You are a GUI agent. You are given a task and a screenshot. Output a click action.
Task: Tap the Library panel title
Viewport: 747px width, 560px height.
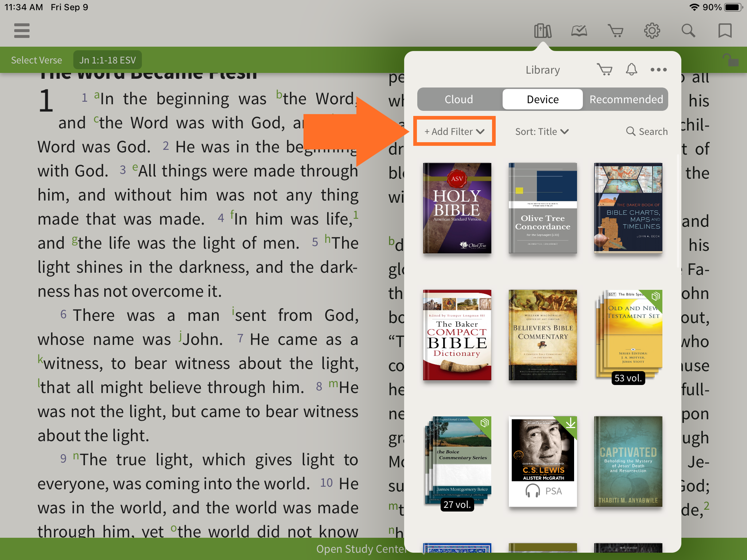[542, 70]
